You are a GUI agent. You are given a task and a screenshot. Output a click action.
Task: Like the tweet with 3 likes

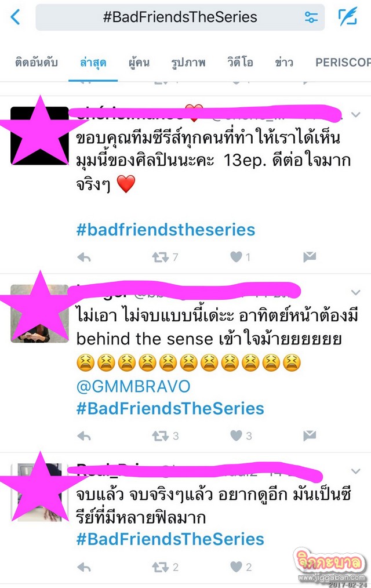tap(236, 435)
